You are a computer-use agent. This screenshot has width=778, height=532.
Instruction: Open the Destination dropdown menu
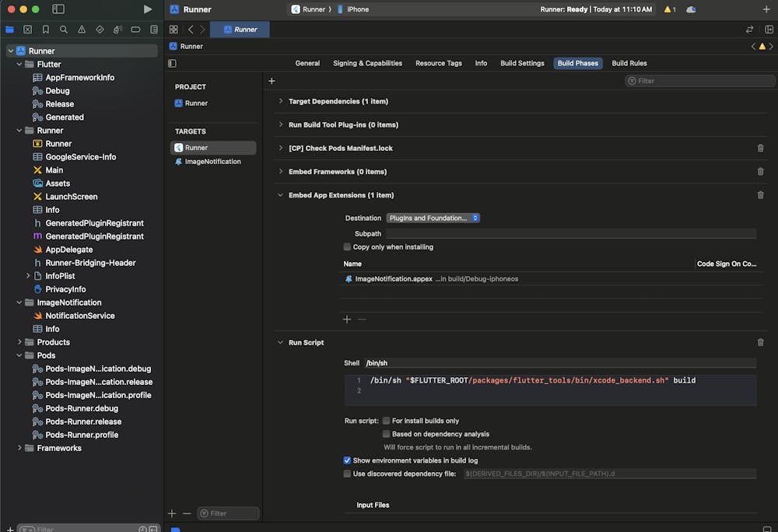[x=433, y=219]
